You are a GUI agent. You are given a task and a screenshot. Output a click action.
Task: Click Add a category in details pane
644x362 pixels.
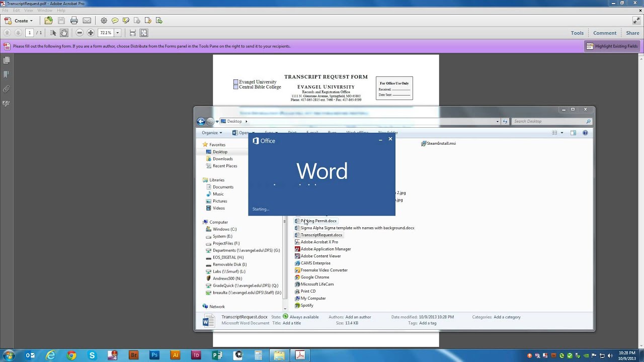click(507, 317)
